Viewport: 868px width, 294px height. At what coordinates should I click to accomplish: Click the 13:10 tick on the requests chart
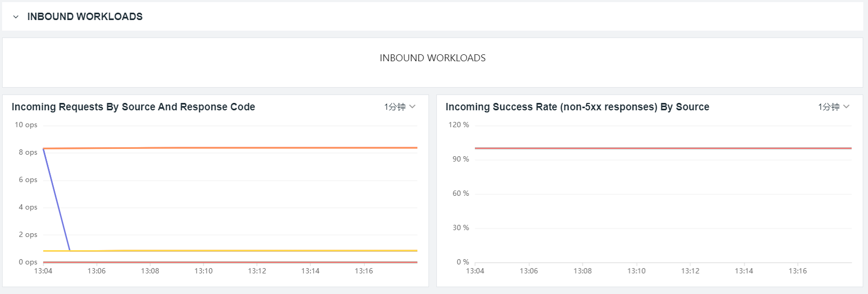click(203, 271)
